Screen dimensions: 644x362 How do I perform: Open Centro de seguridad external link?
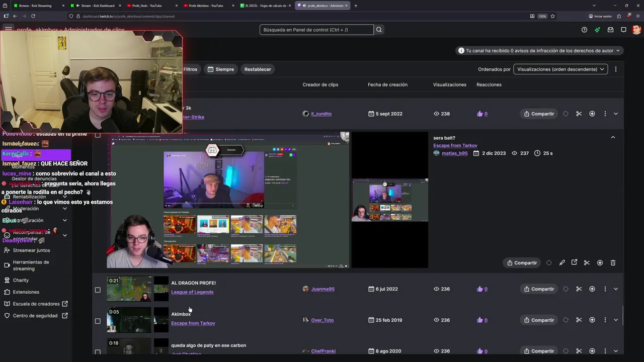coord(35,316)
